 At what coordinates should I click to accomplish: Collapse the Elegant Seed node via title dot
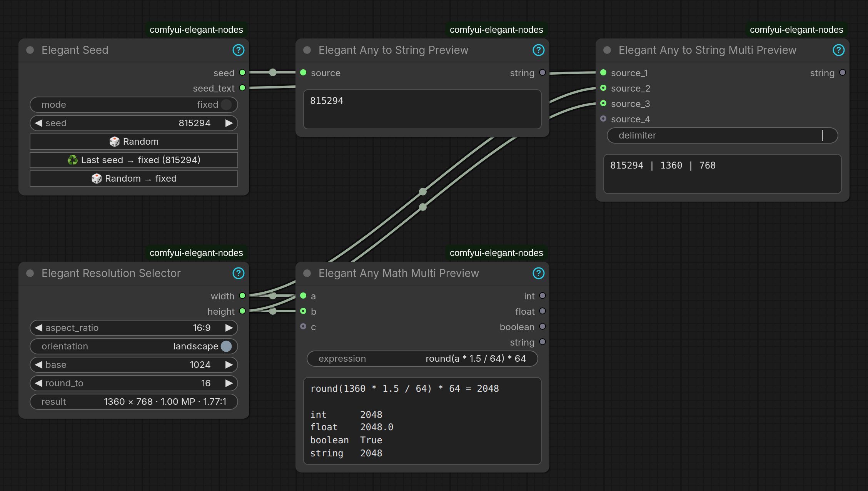[x=30, y=50]
